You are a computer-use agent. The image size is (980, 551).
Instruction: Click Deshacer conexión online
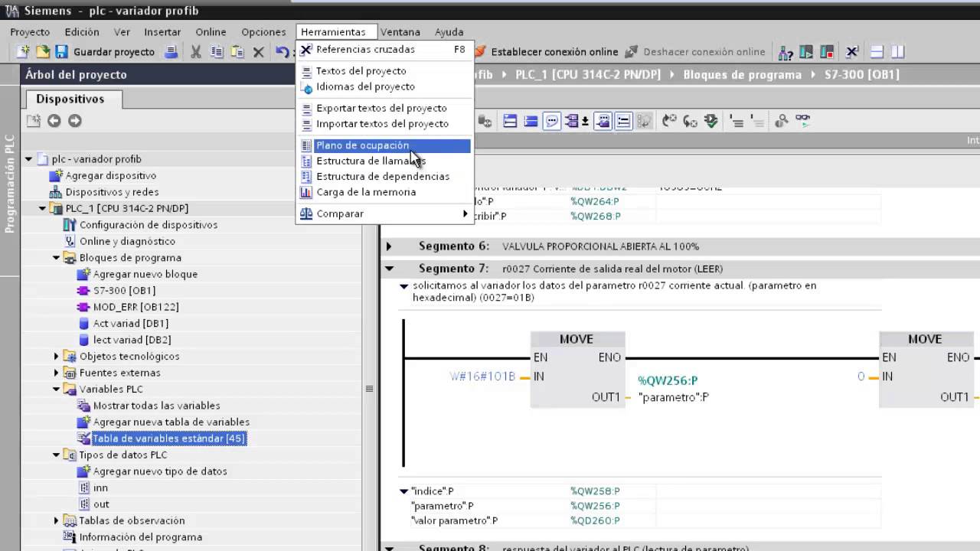point(695,52)
